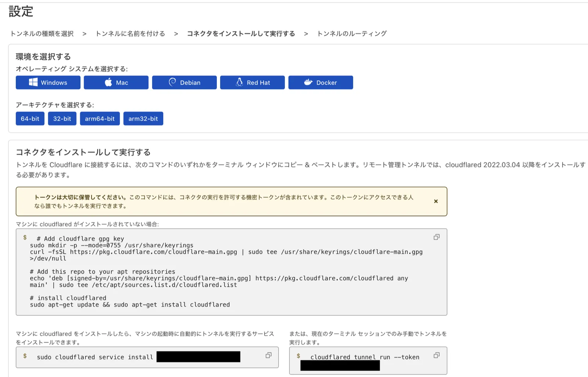
Task: Copy the cloudflared tunnel run command
Action: tap(436, 355)
